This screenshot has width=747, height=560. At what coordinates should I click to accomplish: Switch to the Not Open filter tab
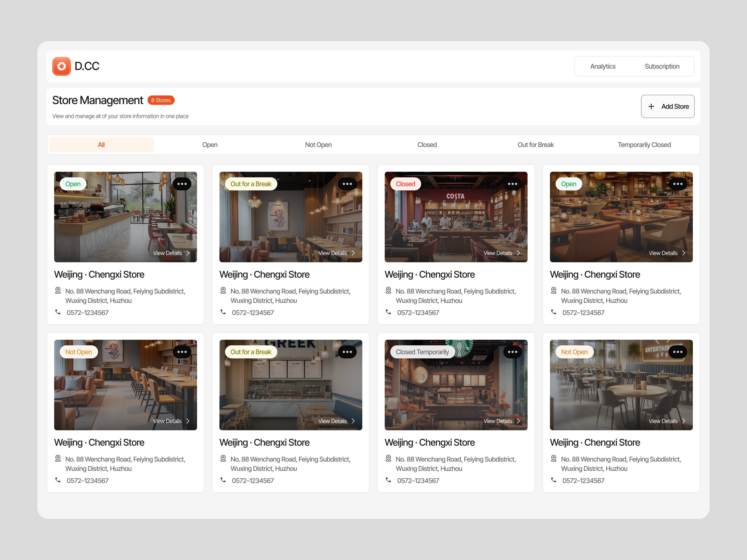click(x=318, y=145)
